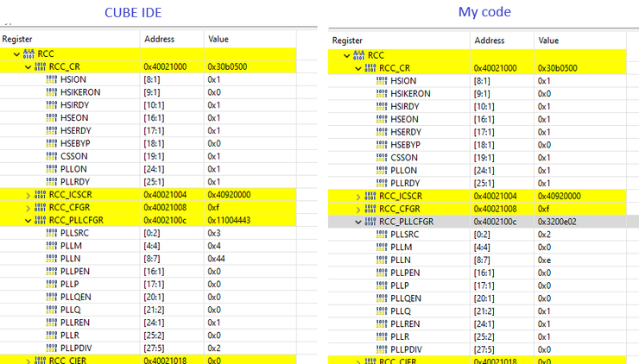Select PLLSRC value 0x3 in CUBE IDE panel
Viewport: 639px width, 364px height.
(x=214, y=233)
